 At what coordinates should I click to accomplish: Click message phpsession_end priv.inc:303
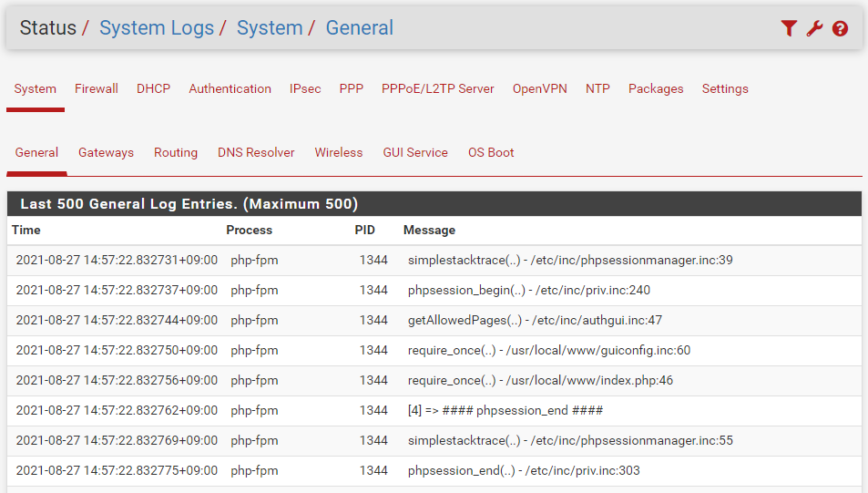tap(524, 470)
